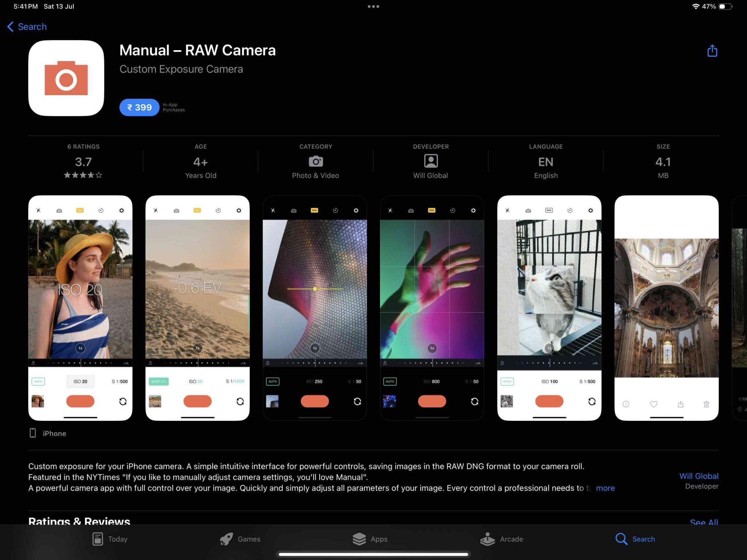The image size is (747, 560).
Task: Open the ellipsis menu at top center
Action: point(373,6)
